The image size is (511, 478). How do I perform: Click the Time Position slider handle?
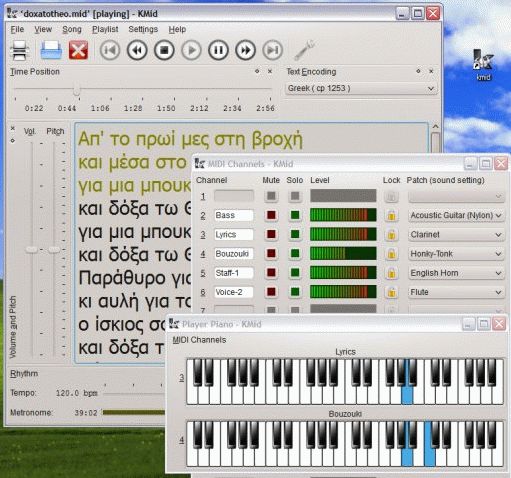pos(77,90)
